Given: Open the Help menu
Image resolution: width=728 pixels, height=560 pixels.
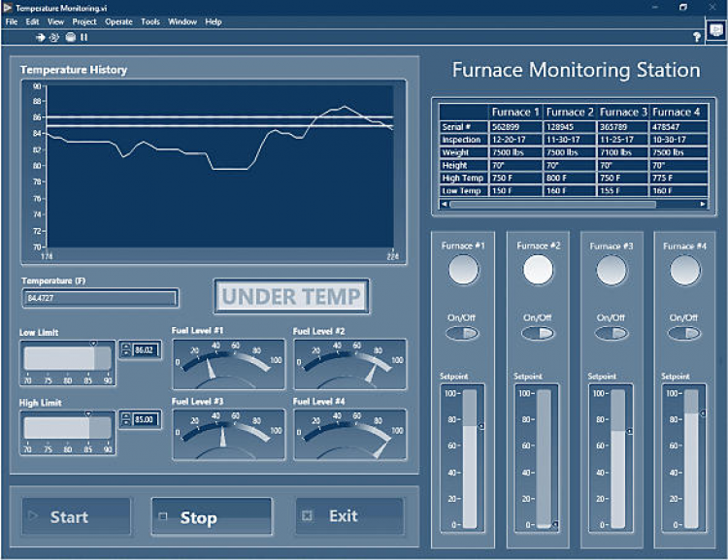Looking at the screenshot, I should click(x=214, y=21).
